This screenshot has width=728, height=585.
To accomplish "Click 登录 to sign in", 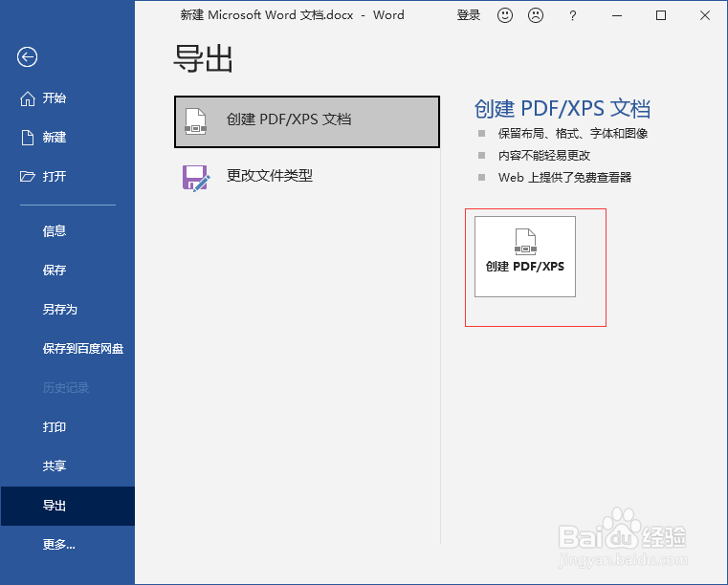I will pyautogui.click(x=468, y=15).
